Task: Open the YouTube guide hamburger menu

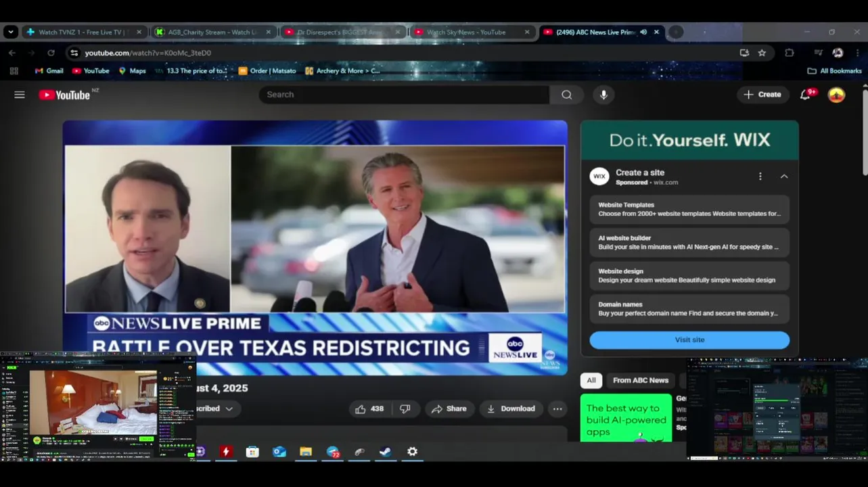Action: point(20,95)
